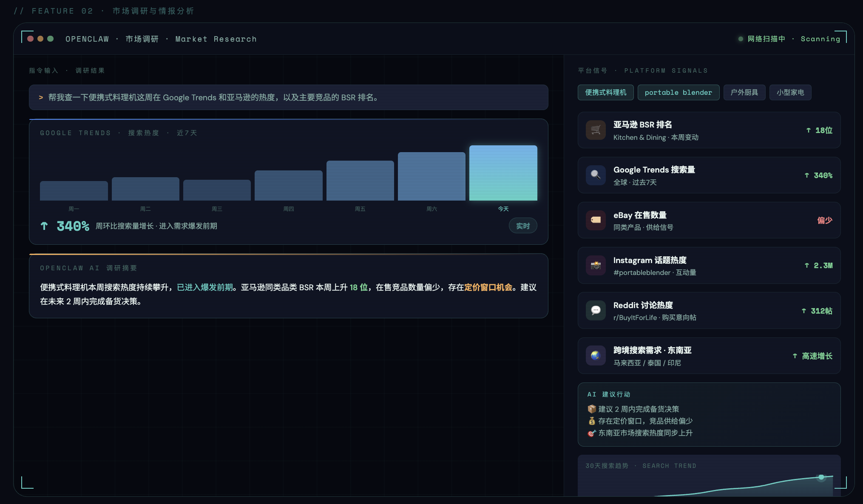Click the package icon in AI suggestions
Image resolution: width=863 pixels, height=504 pixels.
click(x=591, y=409)
